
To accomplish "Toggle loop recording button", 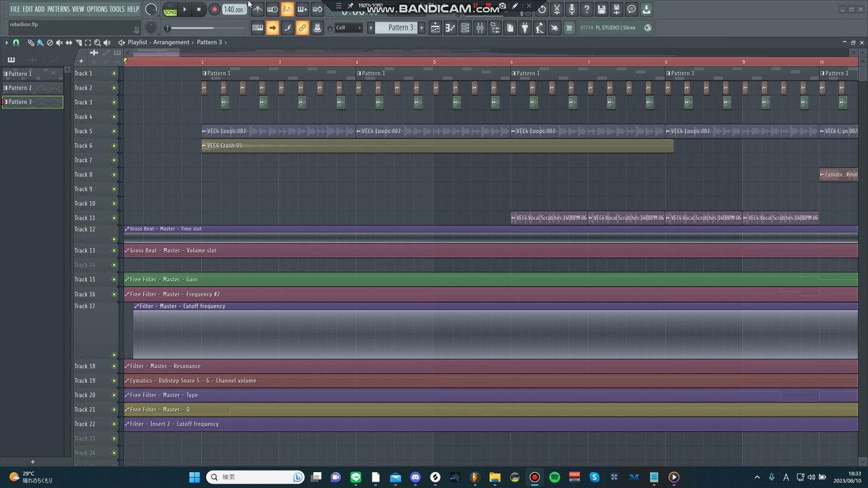I will 317,9.
